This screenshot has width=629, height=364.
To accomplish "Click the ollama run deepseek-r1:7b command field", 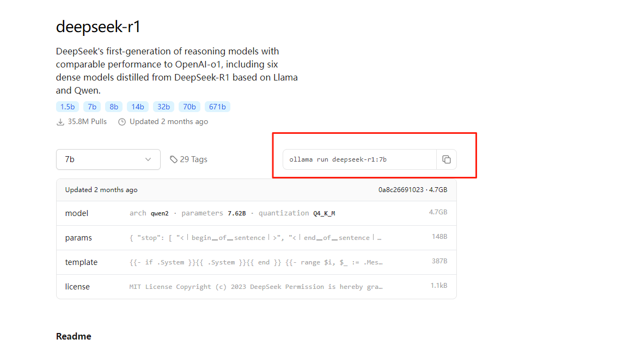I will click(x=359, y=159).
